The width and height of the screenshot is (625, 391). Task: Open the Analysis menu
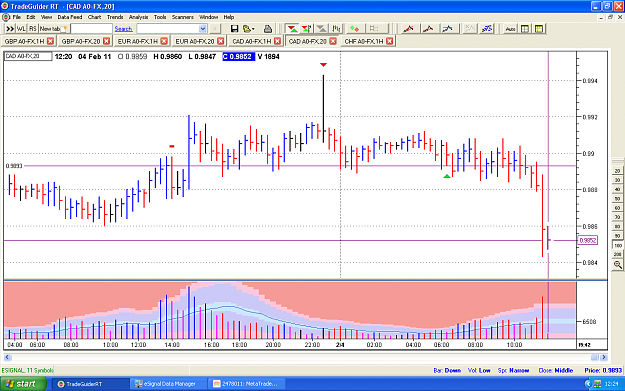138,17
